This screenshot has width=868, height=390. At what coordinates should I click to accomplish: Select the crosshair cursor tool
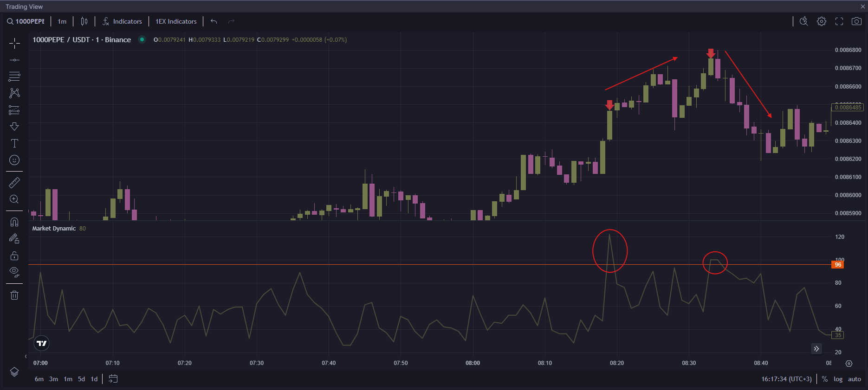[x=14, y=44]
